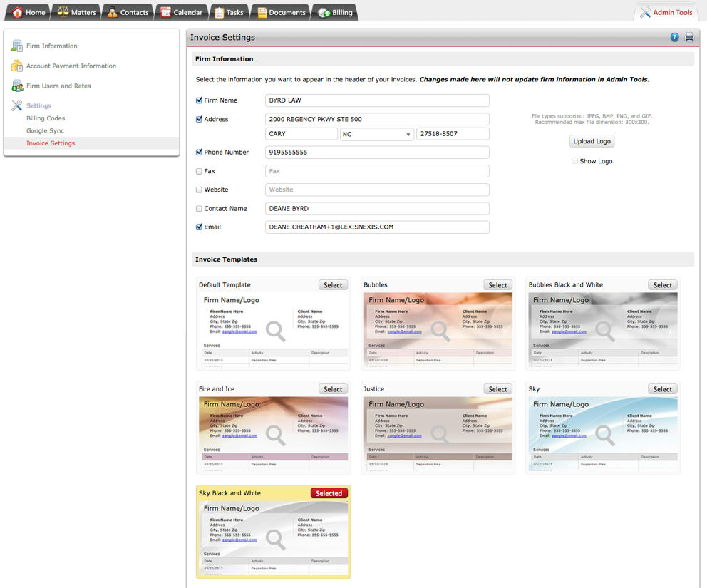The width and height of the screenshot is (707, 588).
Task: Preview Sky template magnifier icon
Action: (604, 435)
